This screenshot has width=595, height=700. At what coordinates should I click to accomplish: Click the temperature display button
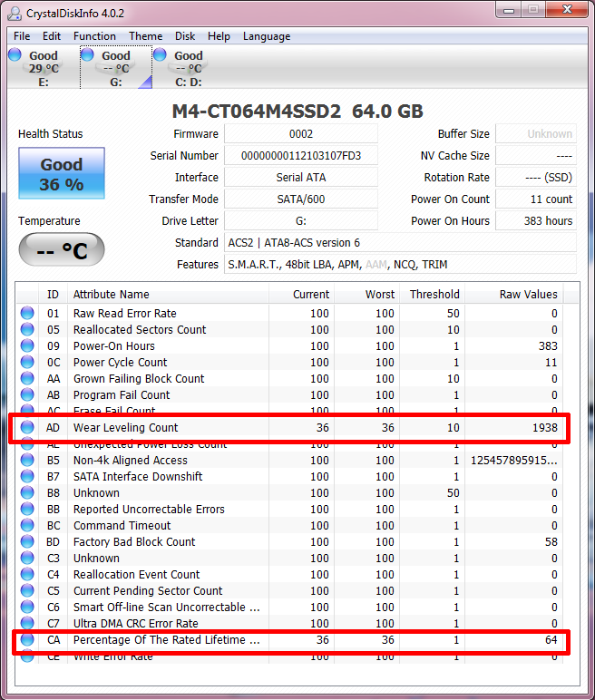62,249
